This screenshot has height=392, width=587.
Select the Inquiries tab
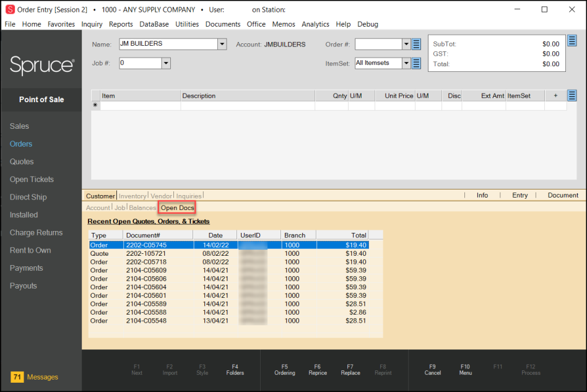point(189,196)
